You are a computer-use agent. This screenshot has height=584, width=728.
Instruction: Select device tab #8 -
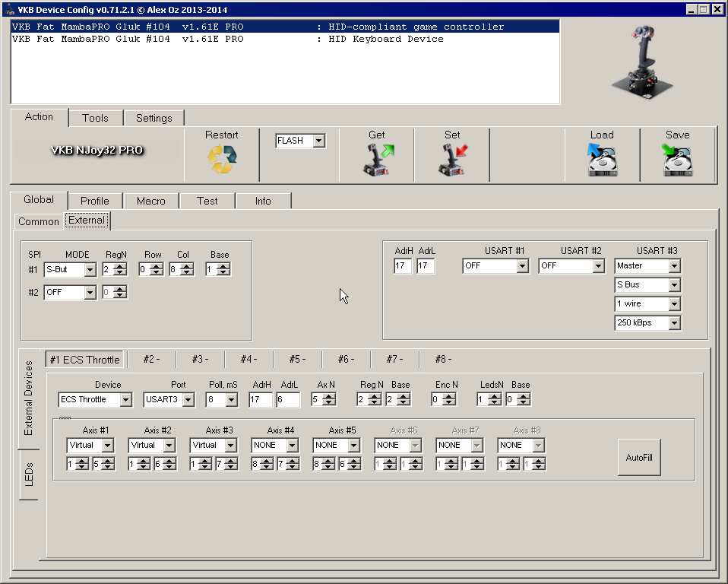pyautogui.click(x=443, y=359)
